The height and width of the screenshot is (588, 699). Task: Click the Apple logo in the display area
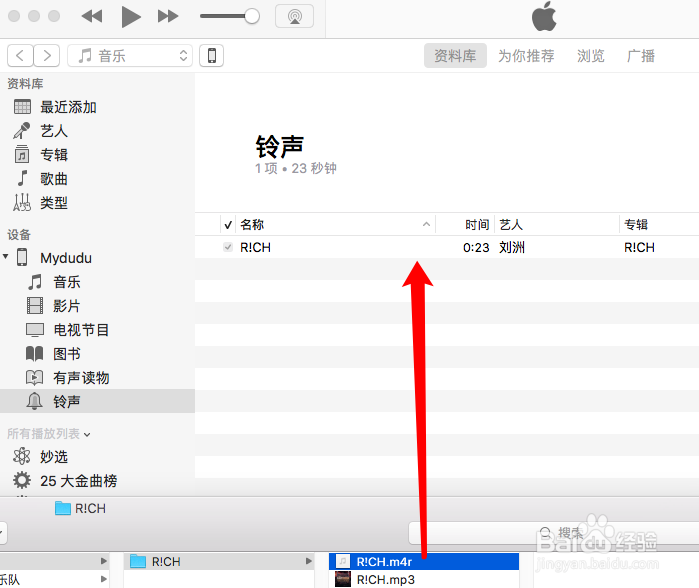pyautogui.click(x=544, y=16)
